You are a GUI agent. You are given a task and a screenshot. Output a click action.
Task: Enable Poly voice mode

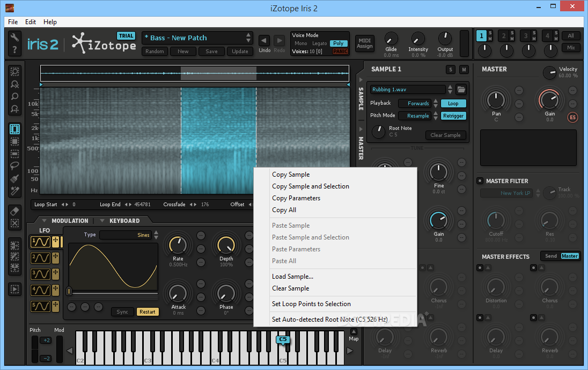[x=338, y=43]
